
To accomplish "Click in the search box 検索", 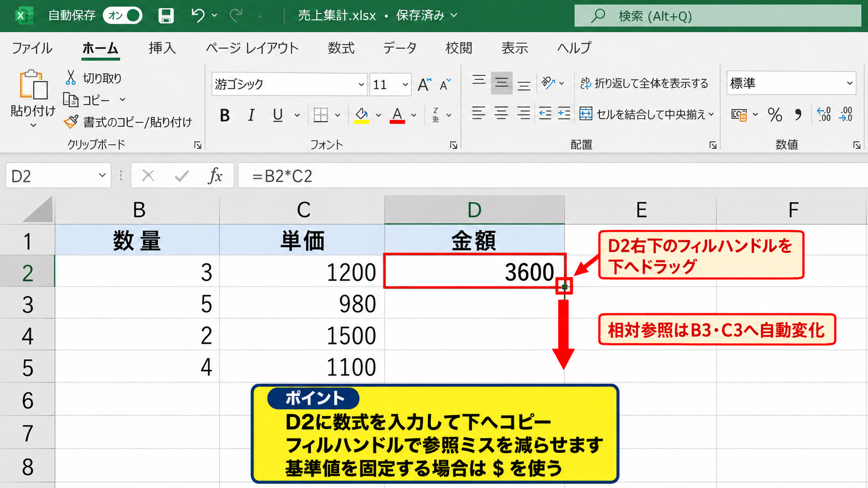I will point(717,16).
